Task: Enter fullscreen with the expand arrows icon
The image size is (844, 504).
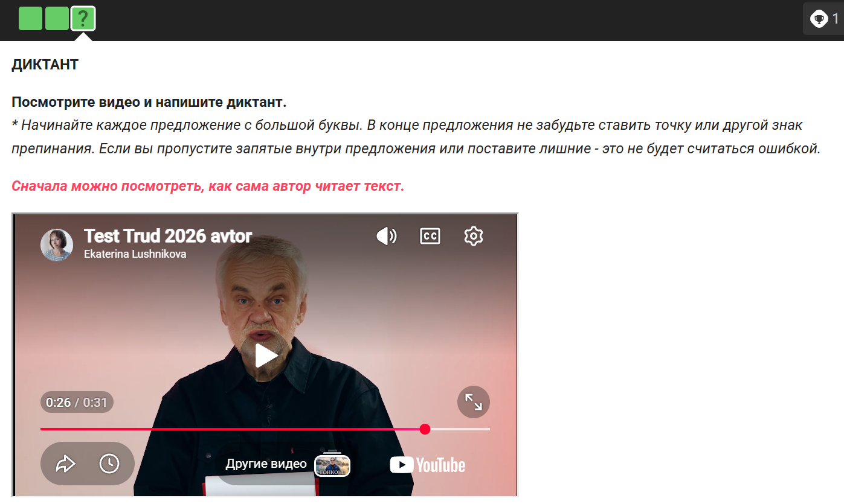Action: 474,402
